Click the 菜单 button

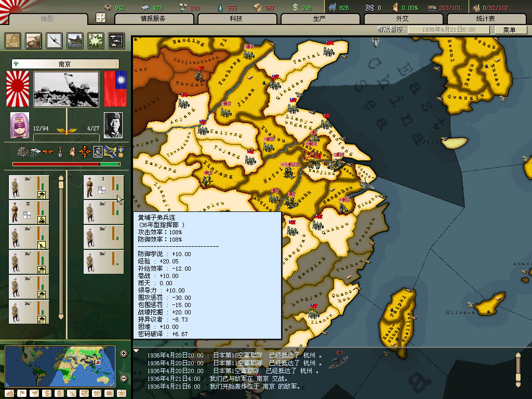click(x=510, y=30)
